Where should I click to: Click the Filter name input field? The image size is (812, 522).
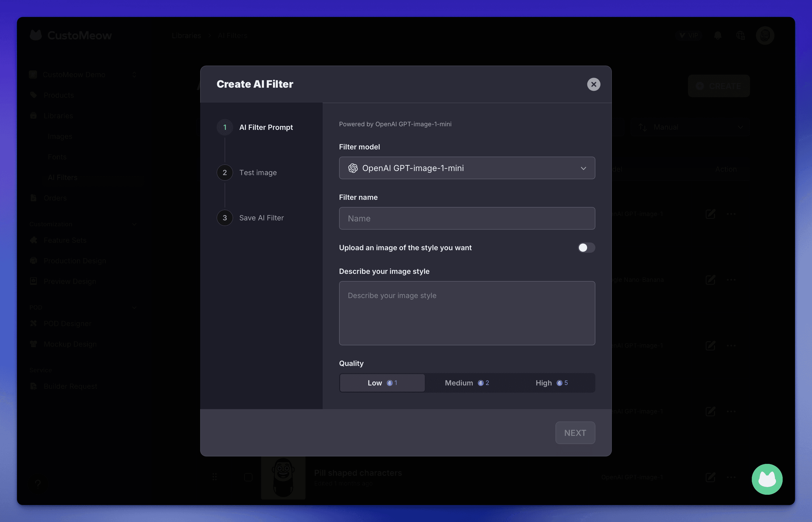467,219
